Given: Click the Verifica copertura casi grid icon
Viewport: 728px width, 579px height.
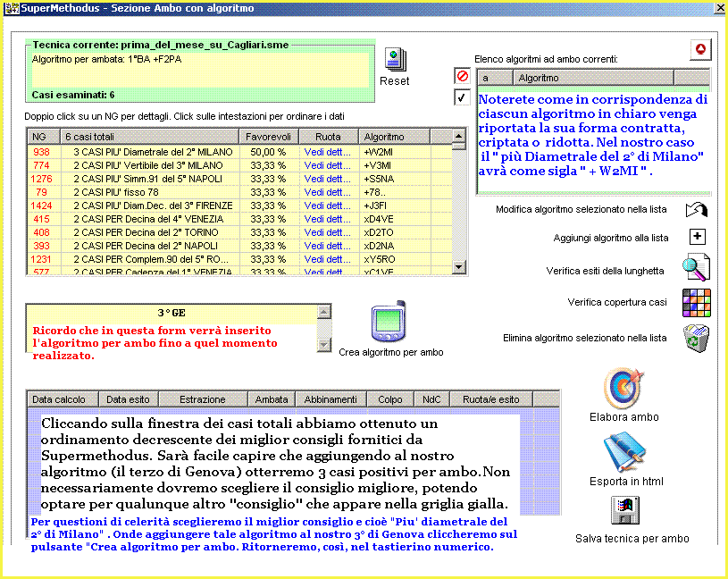Looking at the screenshot, I should [x=697, y=303].
